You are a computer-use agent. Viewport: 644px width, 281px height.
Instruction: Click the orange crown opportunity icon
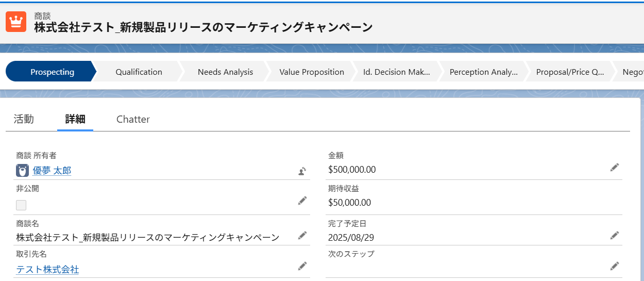point(16,22)
